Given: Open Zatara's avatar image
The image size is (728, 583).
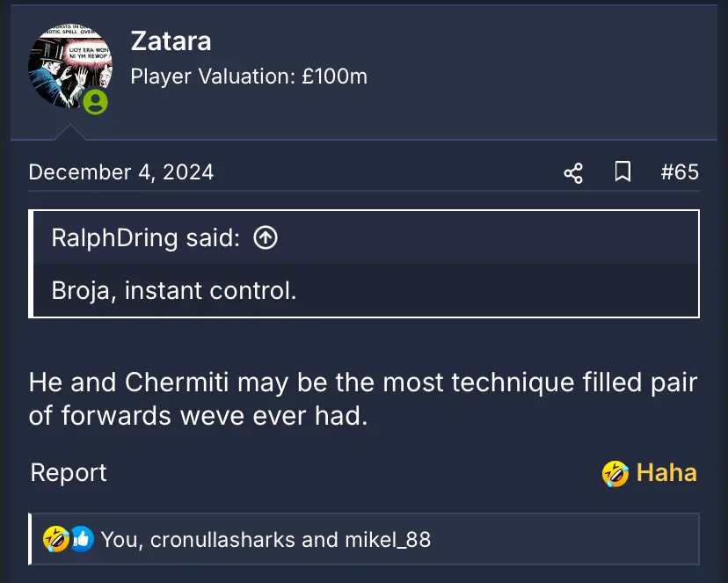Looking at the screenshot, I should pos(70,69).
